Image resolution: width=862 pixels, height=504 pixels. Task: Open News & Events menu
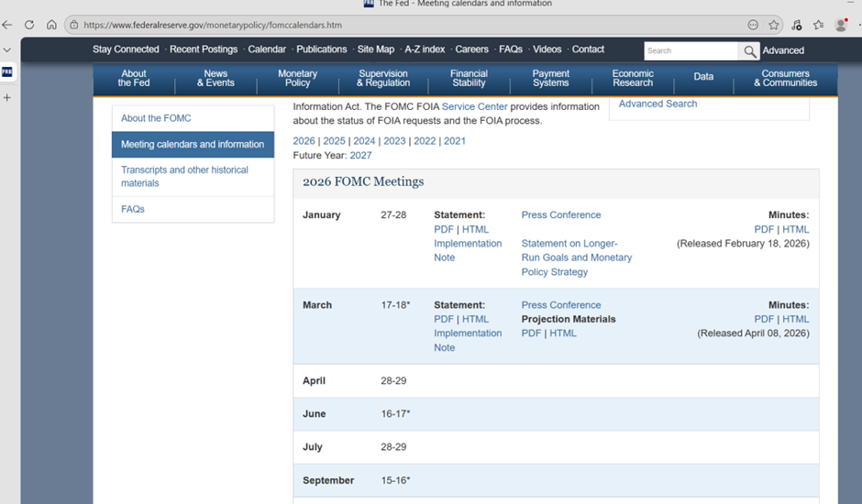coord(215,78)
